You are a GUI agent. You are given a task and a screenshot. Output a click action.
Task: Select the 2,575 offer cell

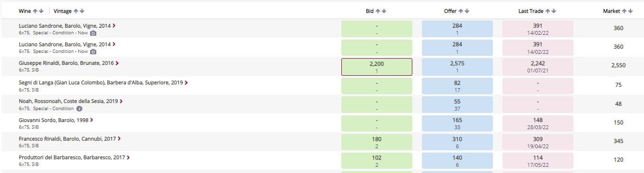457,67
